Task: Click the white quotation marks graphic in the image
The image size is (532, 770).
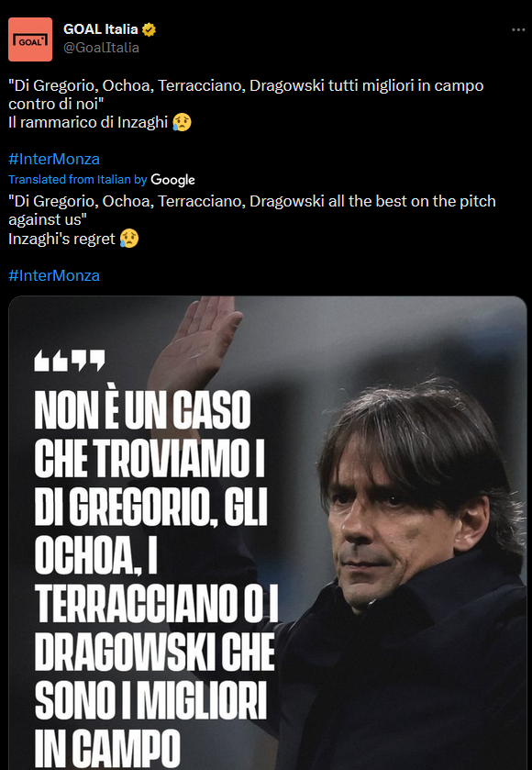Action: [x=69, y=361]
